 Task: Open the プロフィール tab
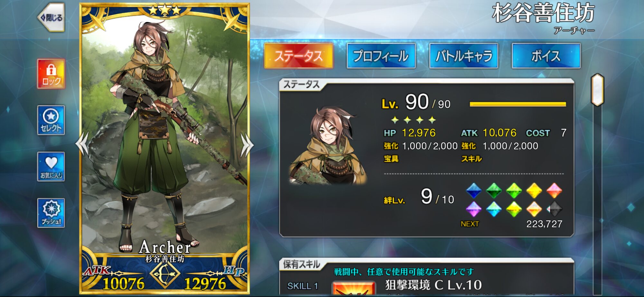381,56
